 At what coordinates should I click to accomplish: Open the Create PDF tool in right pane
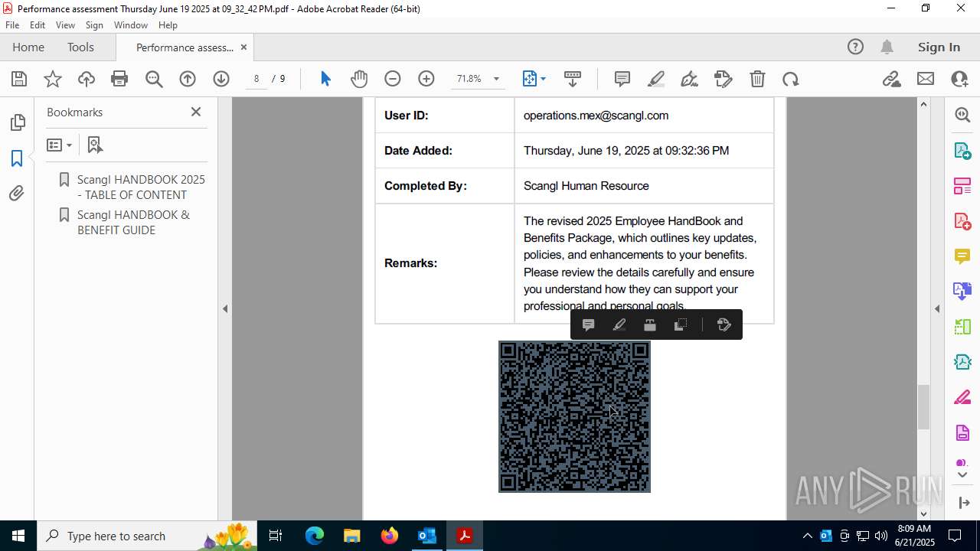click(x=962, y=221)
